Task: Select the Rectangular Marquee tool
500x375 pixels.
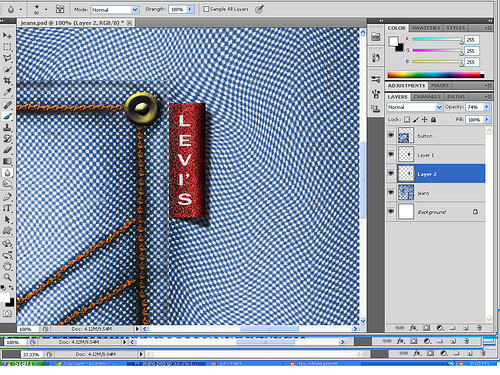Action: tap(7, 47)
